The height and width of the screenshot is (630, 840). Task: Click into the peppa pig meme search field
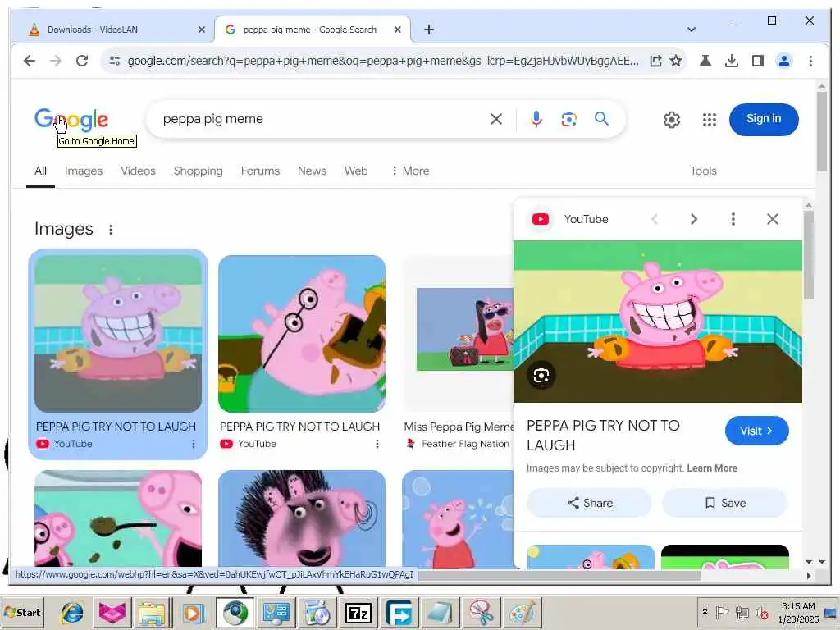[322, 119]
